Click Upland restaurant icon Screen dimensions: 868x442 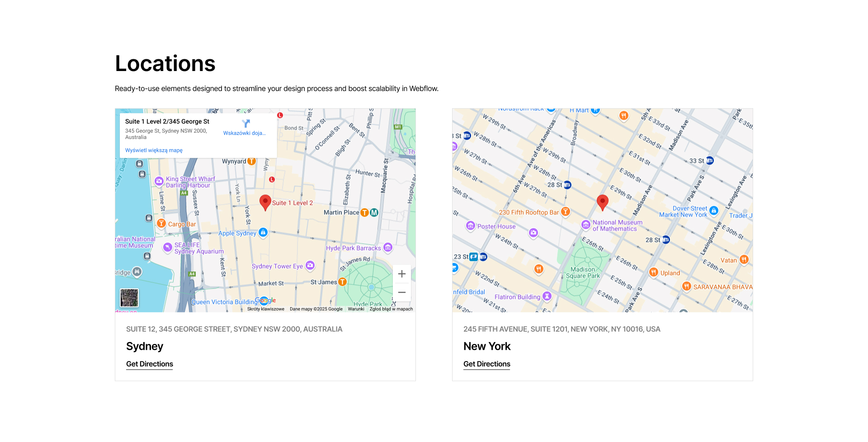pyautogui.click(x=654, y=272)
